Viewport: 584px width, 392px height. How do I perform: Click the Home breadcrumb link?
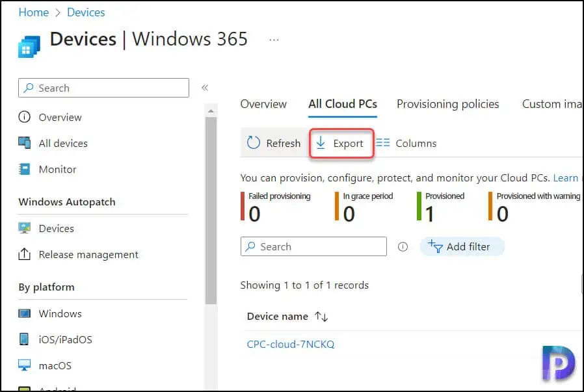[34, 12]
